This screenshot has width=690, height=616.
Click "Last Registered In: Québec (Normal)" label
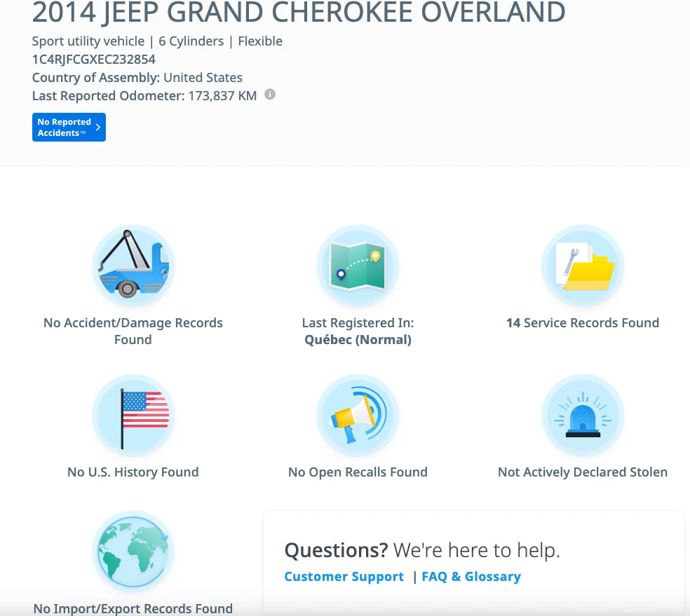358,331
